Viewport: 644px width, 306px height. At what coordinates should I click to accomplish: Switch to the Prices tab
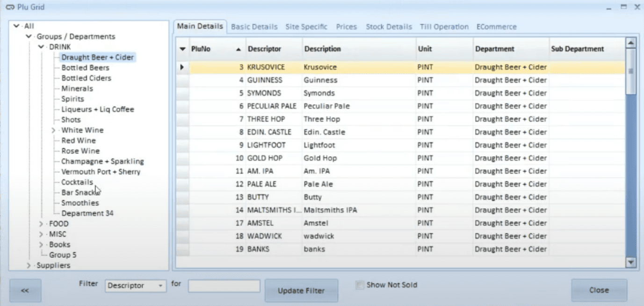(346, 27)
